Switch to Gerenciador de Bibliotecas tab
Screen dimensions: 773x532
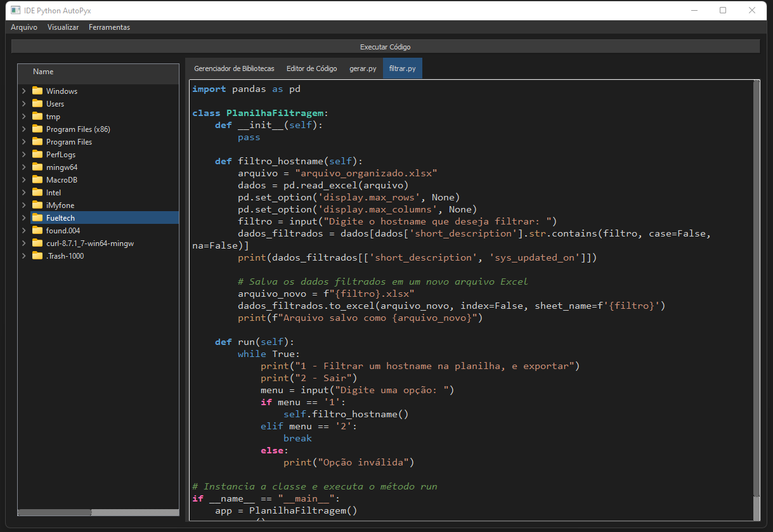(234, 68)
